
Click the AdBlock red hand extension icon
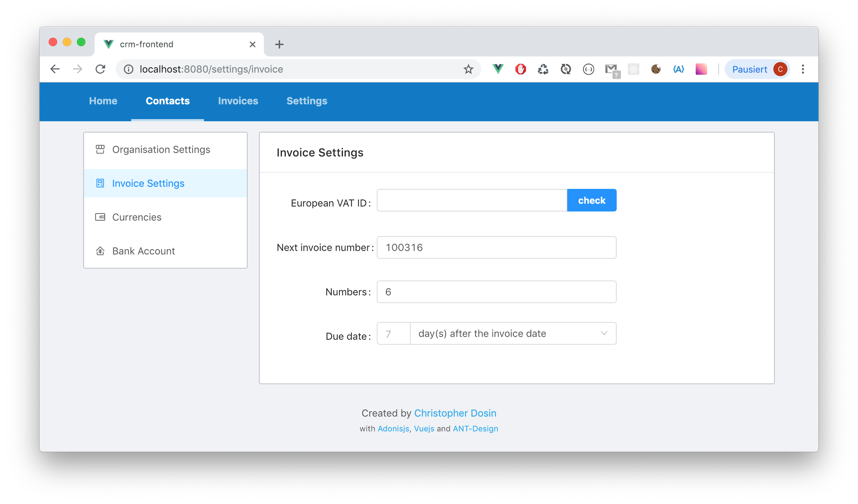[x=520, y=69]
